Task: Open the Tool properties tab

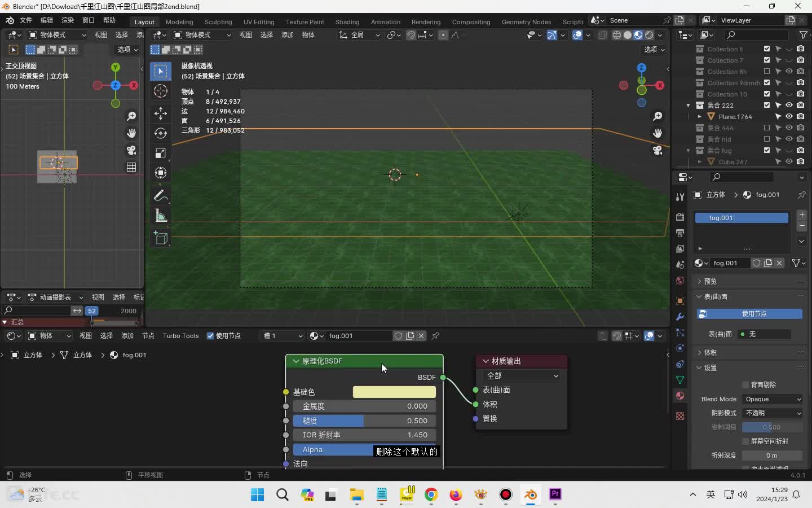Action: pos(680,197)
